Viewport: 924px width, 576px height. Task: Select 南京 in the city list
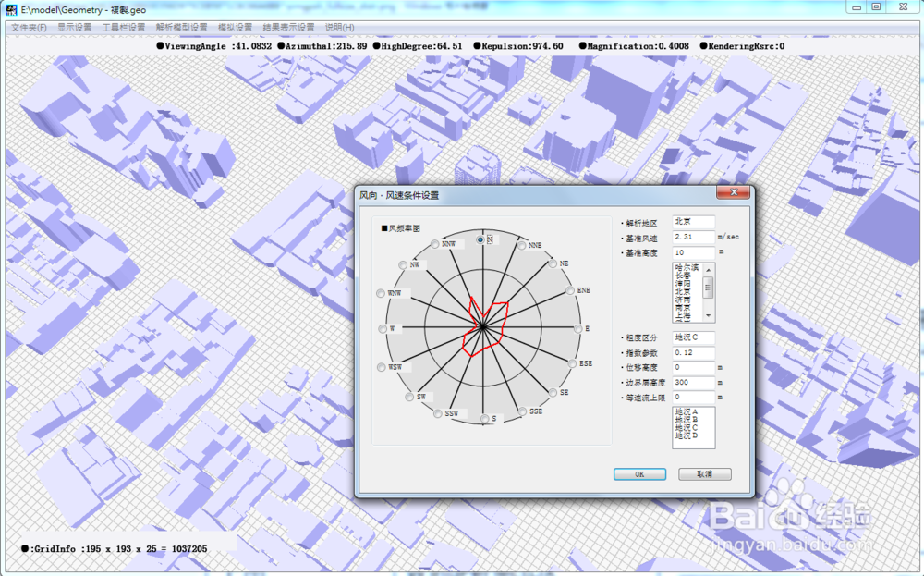coord(683,308)
